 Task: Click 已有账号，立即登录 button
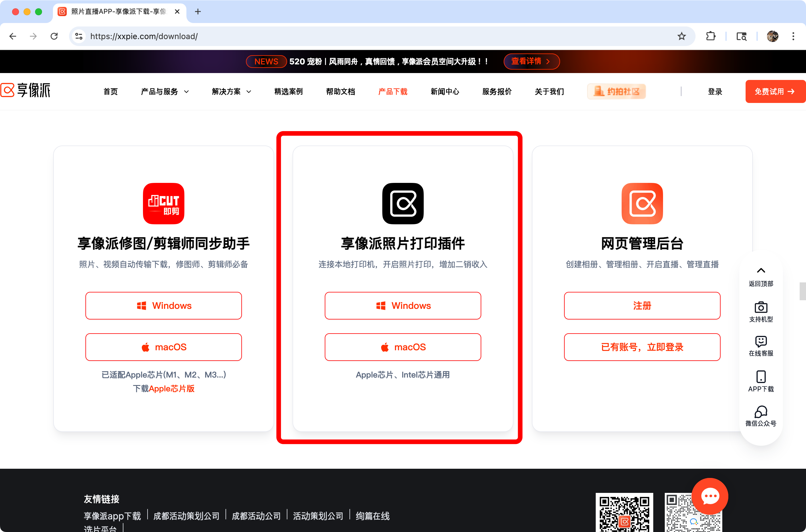tap(642, 347)
